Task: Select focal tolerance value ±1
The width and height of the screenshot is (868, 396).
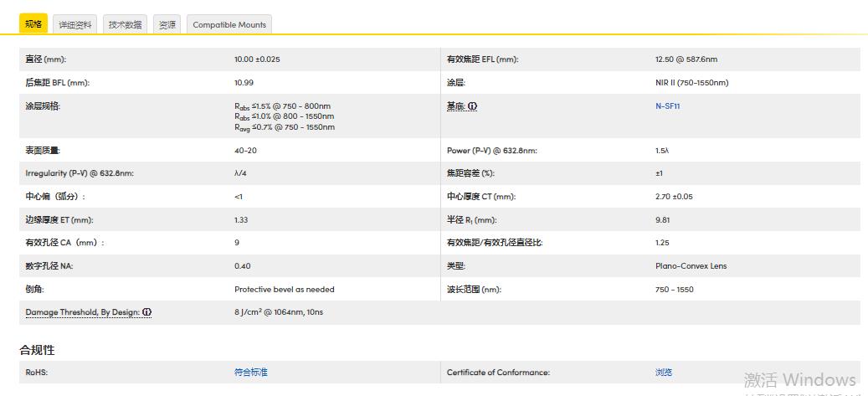Action: (659, 173)
